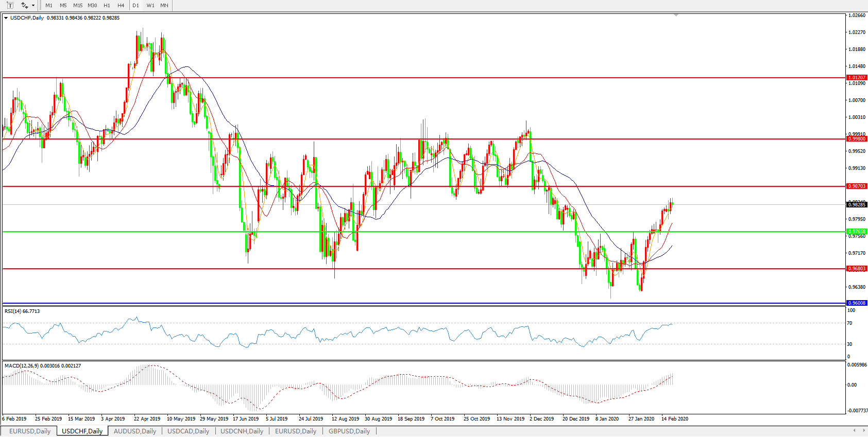Click the chart shift triangle marker
Viewport: 868px width, 437px height.
pos(676,15)
